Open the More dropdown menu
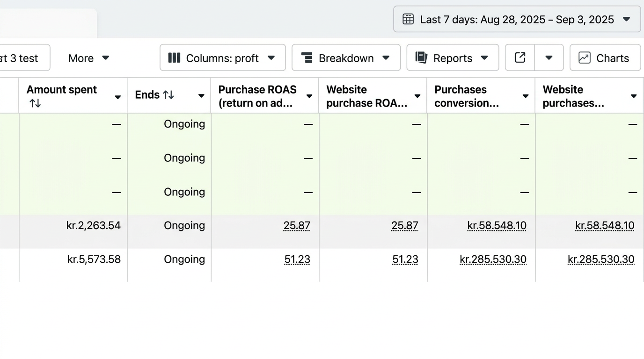The image size is (644, 359). pos(88,58)
